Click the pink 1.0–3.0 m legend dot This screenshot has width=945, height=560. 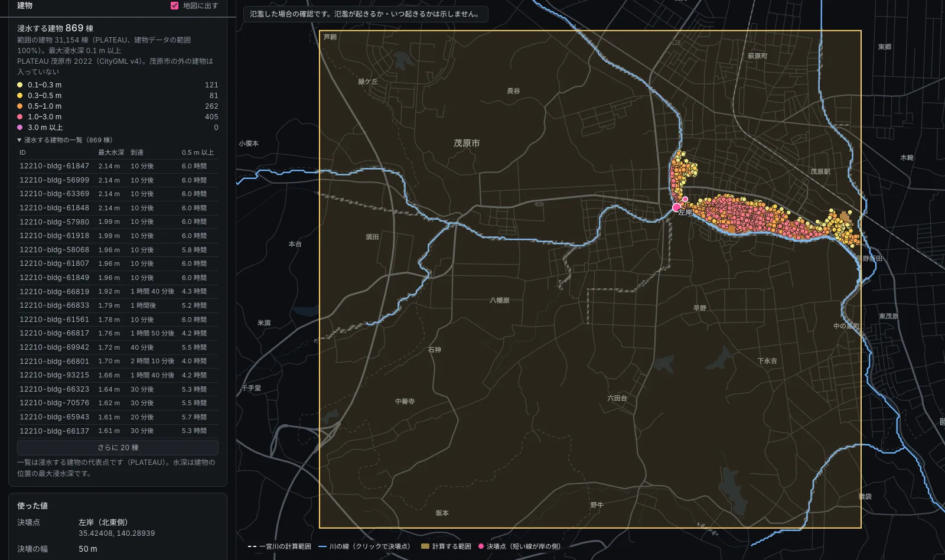tap(19, 117)
